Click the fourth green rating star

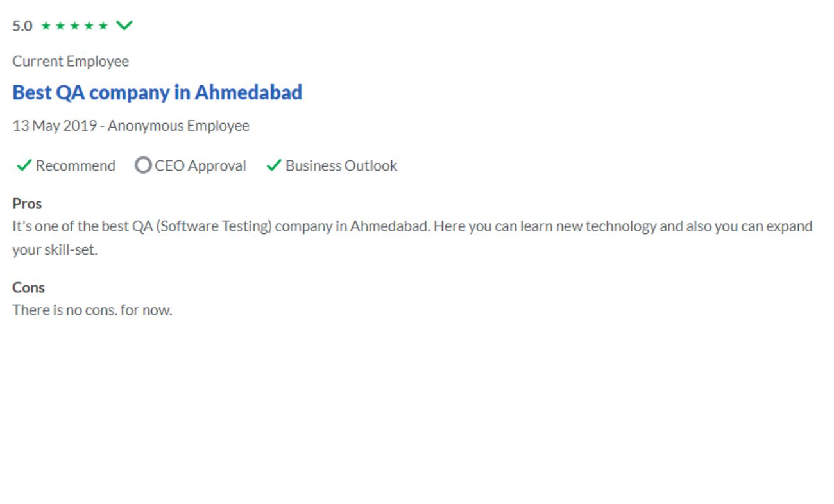89,26
